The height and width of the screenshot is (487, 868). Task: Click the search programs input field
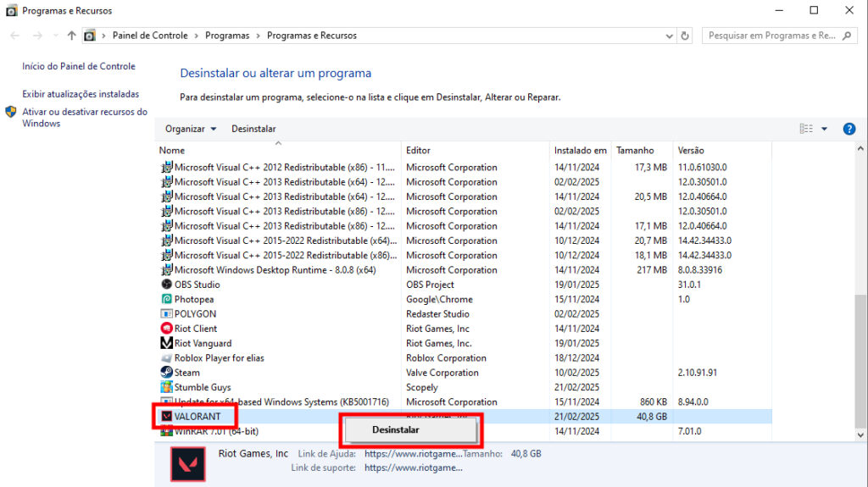(x=771, y=36)
